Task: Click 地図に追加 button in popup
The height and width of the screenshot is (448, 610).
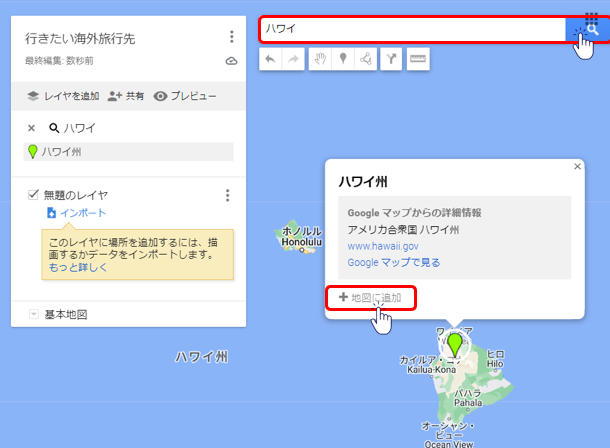Action: coord(370,298)
